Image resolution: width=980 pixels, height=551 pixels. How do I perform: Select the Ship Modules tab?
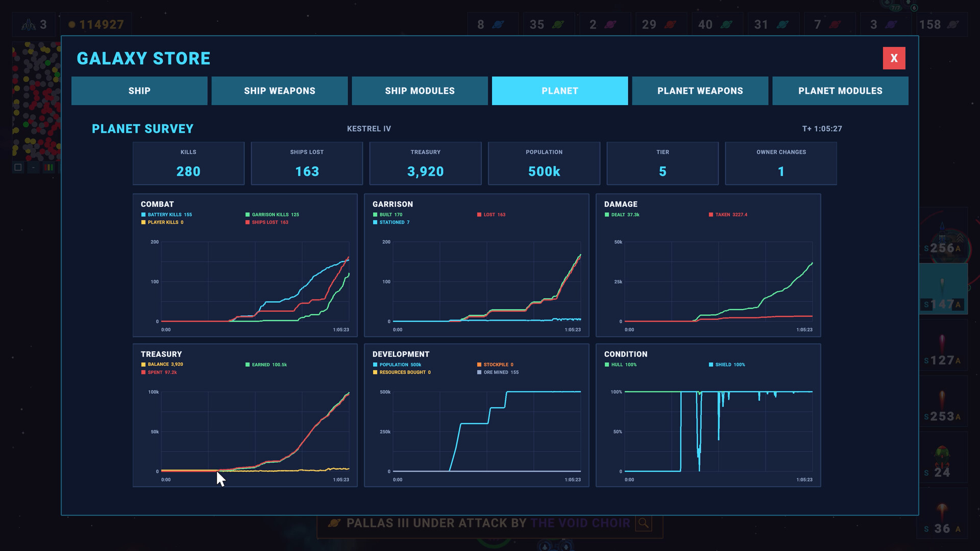coord(420,91)
